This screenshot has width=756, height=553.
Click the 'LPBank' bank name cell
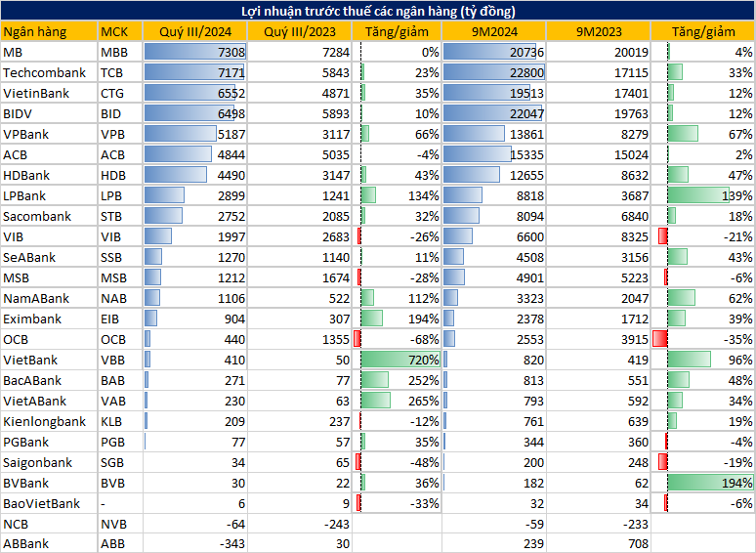coord(49,195)
